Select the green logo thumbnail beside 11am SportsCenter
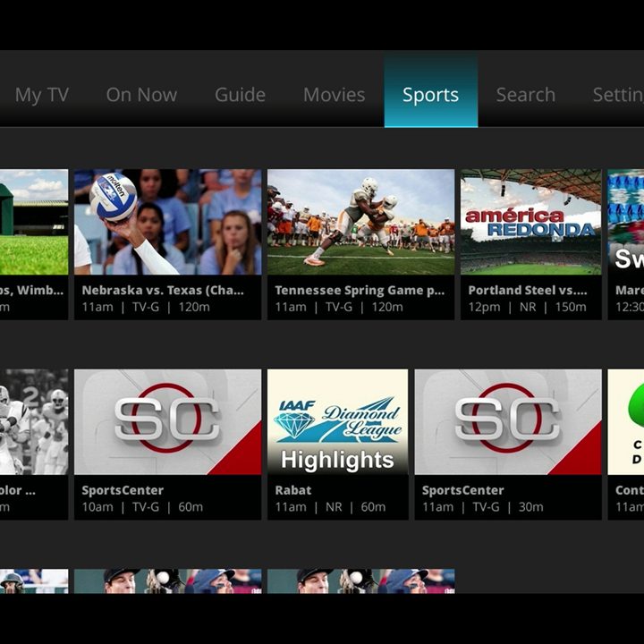This screenshot has width=644, height=644. (x=626, y=422)
